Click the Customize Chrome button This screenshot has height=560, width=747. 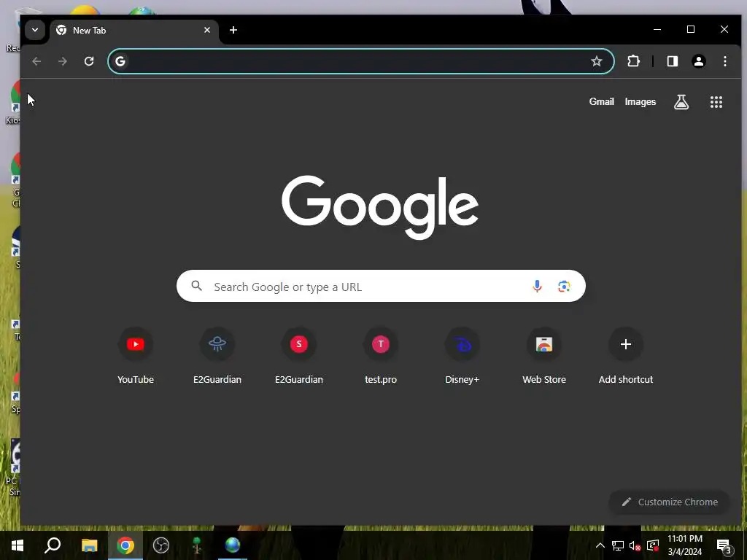click(670, 502)
